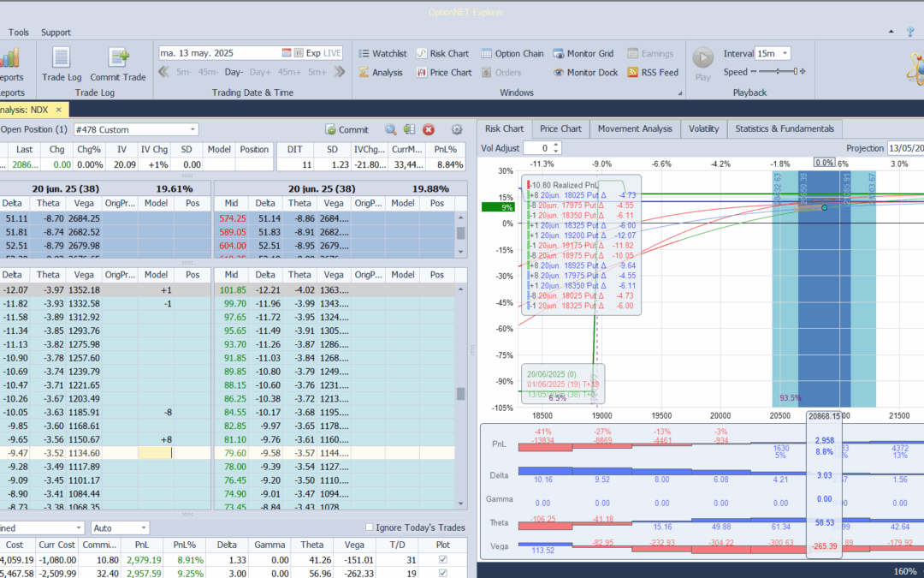
Task: Click the Mid price 574.25 cell
Action: (x=232, y=218)
